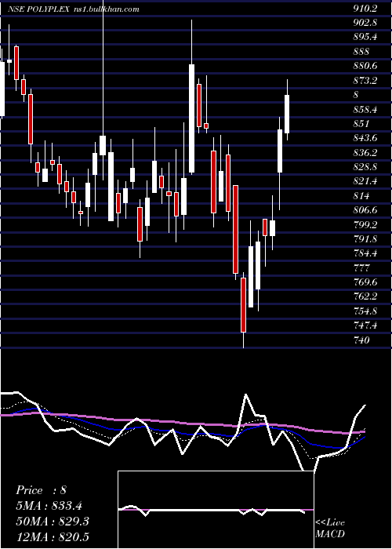Click the 828.8 price axis label
This screenshot has height=549, width=392.
click(x=365, y=166)
